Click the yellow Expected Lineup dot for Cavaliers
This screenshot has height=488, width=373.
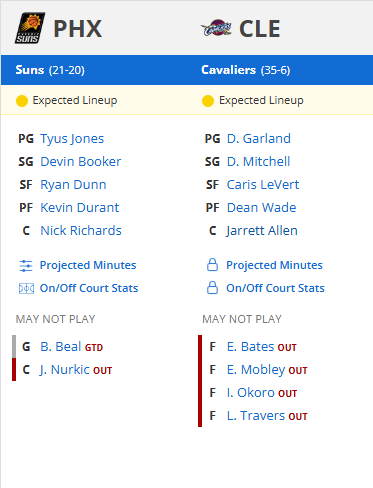coord(208,101)
